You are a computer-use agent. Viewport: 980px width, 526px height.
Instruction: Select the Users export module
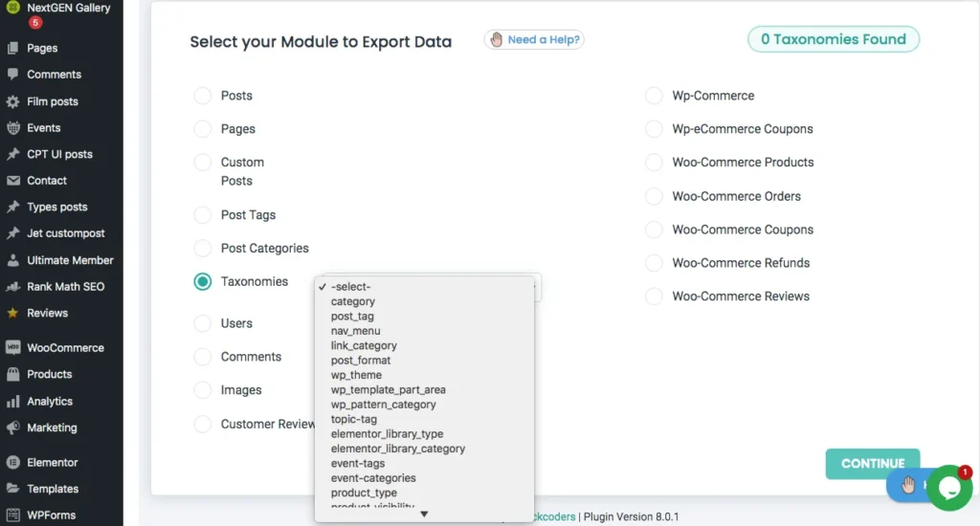(x=203, y=323)
